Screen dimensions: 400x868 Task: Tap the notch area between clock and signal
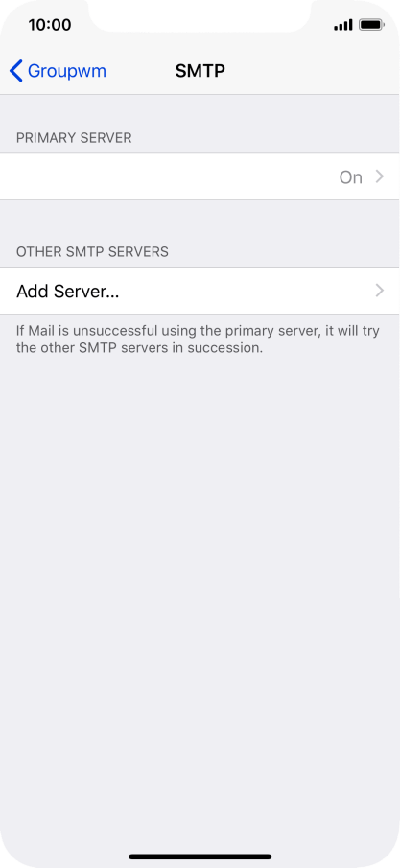pos(200,16)
